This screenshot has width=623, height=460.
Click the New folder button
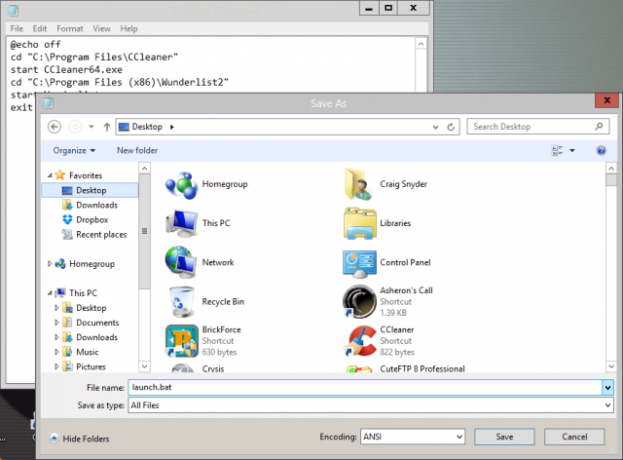tap(137, 151)
